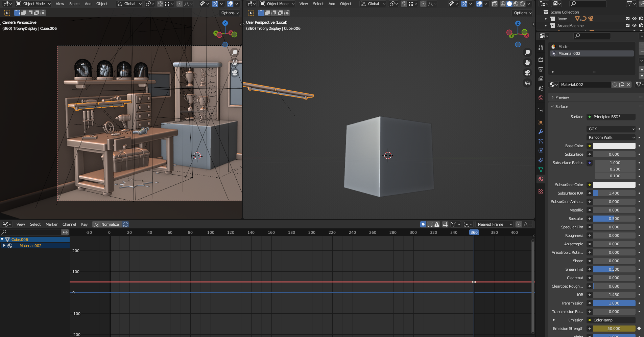The width and height of the screenshot is (644, 337).
Task: Click the fake user shield icon for Material.002
Action: (x=615, y=85)
